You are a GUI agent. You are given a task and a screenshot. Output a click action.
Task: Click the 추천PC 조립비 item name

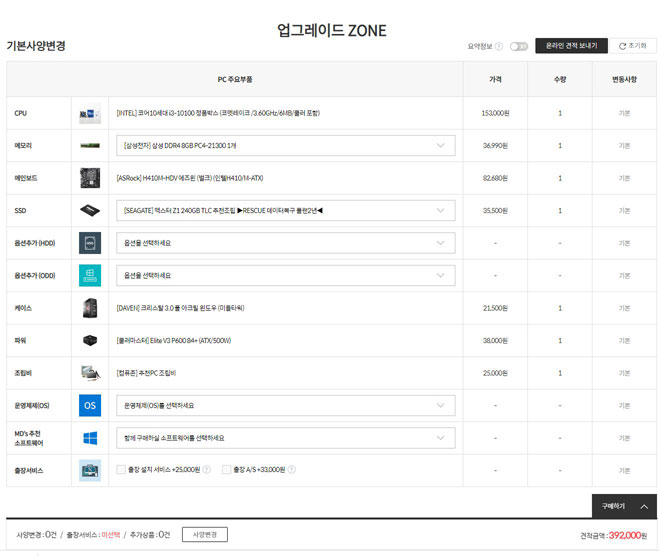pos(146,373)
